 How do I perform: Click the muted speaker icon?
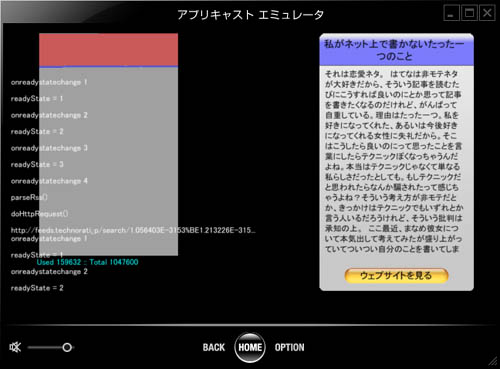(x=15, y=347)
